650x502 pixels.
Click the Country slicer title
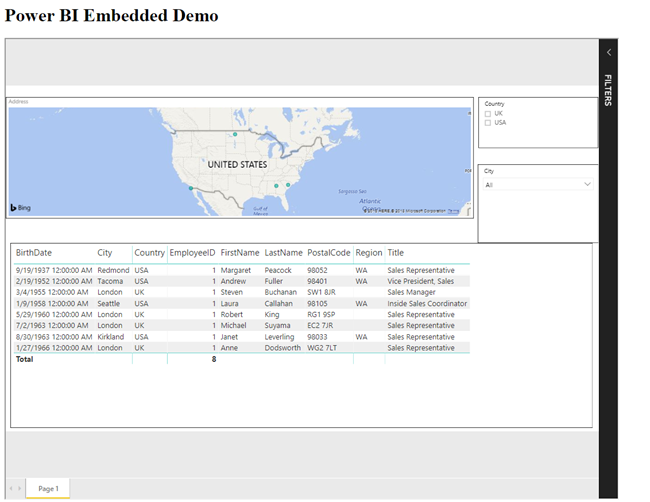pos(494,104)
